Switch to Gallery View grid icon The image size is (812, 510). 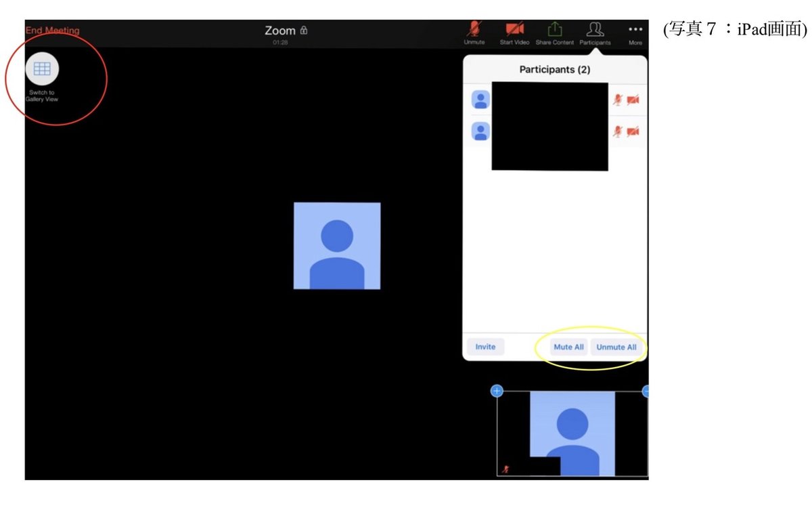[42, 68]
